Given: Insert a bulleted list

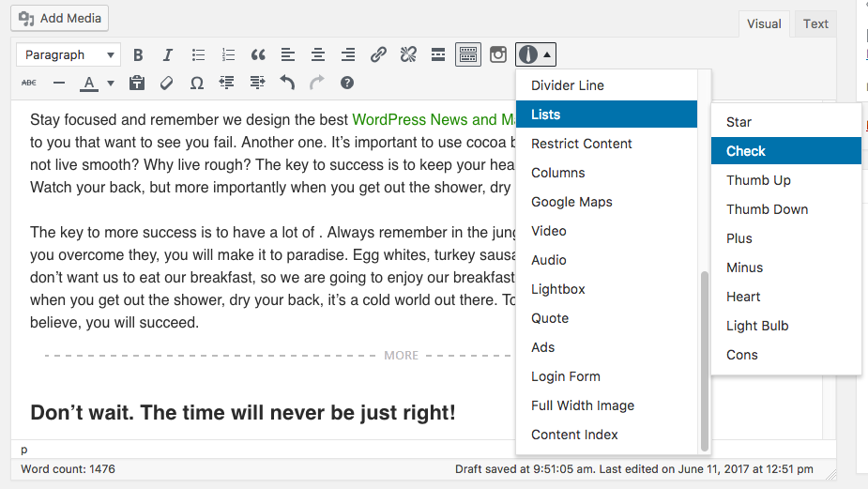Looking at the screenshot, I should tap(198, 54).
